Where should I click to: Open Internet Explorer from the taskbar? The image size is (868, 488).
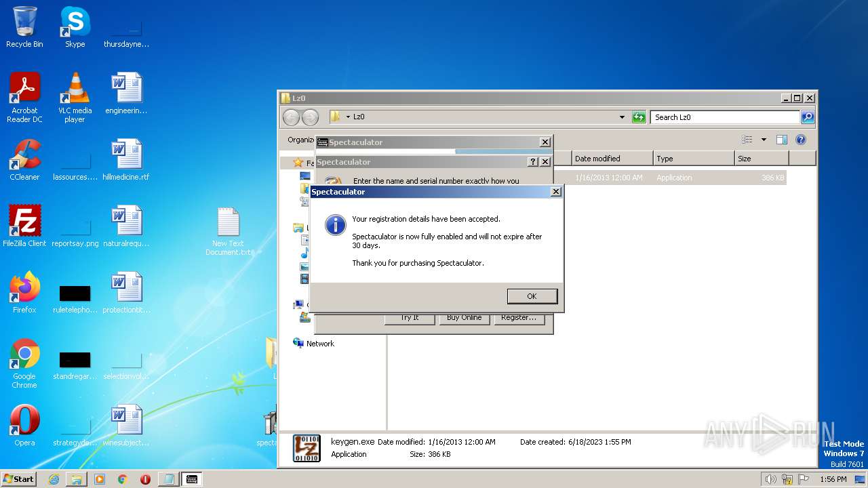pos(54,479)
